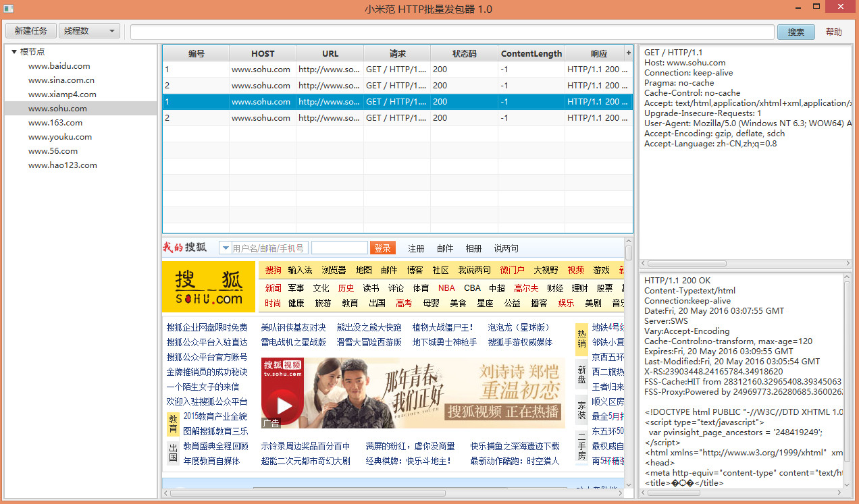The height and width of the screenshot is (504, 859).
Task: Open the 地图 nav link
Action: point(363,270)
